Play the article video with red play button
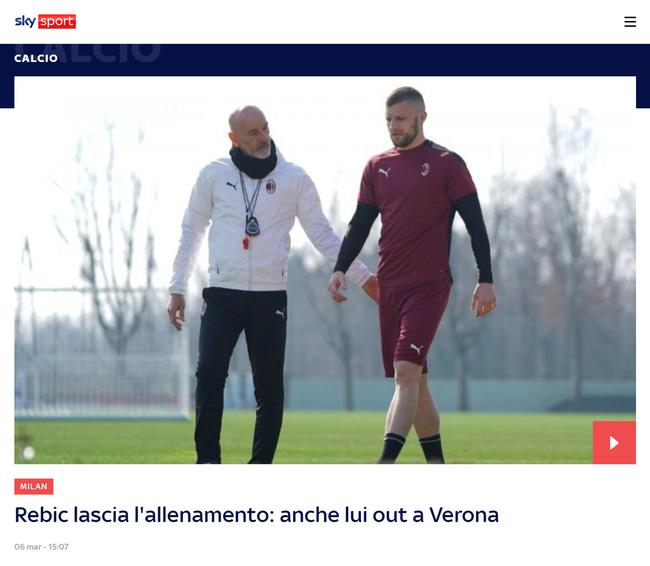 [614, 442]
